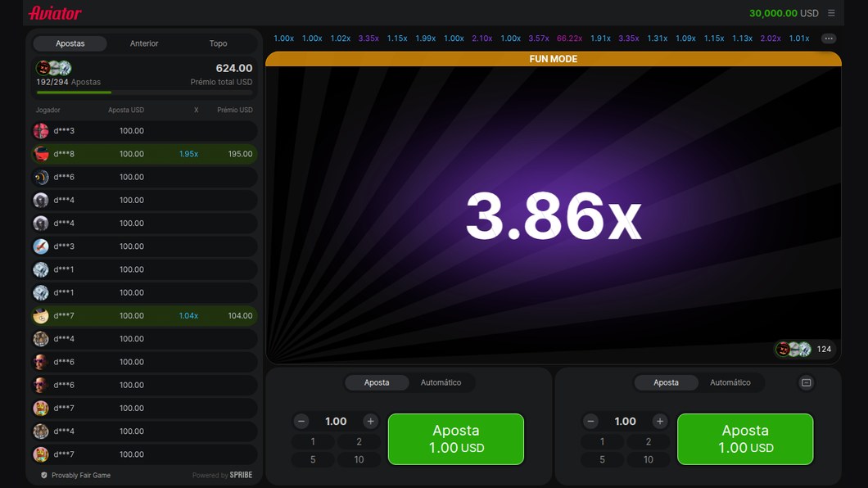Select Automático in the right bet panel

point(730,382)
